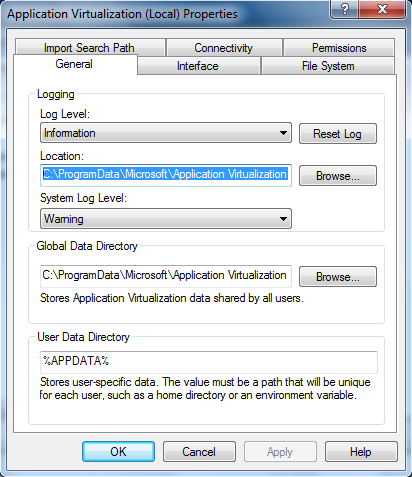
Task: Click inside the log Location field
Action: click(x=166, y=175)
